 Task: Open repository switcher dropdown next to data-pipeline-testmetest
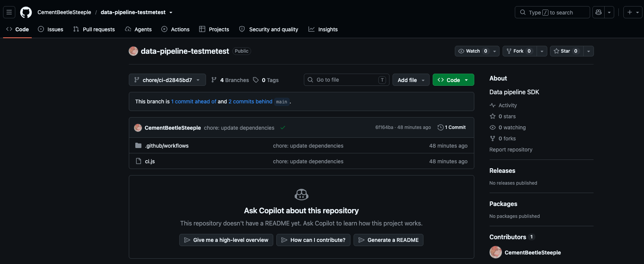click(171, 13)
